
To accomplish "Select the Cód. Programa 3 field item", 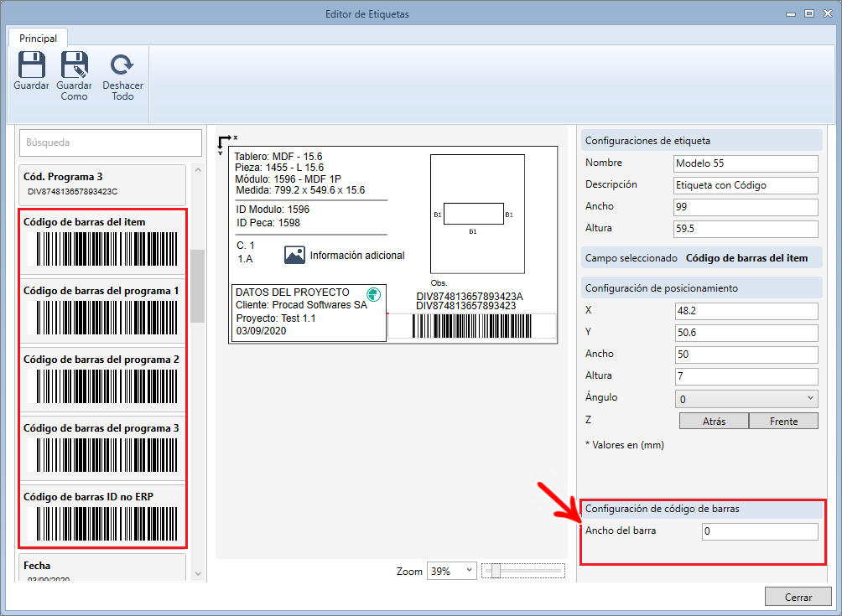I will 102,185.
